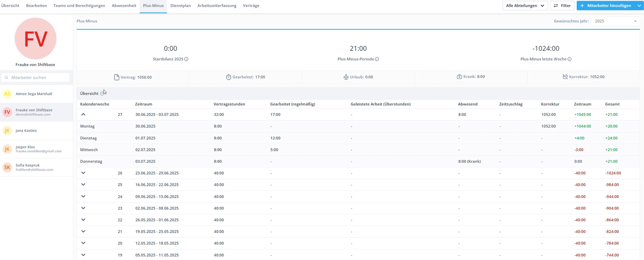644x260 pixels.
Task: Open dropdown arrow beside Mitarbeiter hinzufügen
Action: point(639,6)
